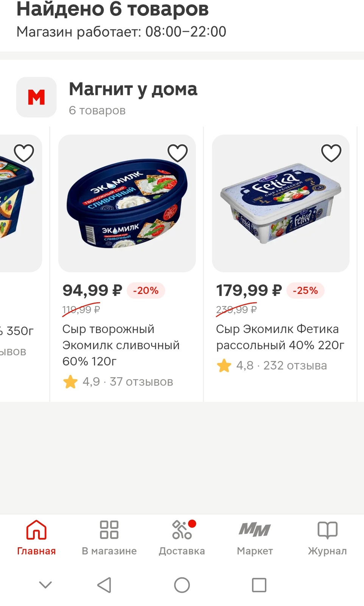Viewport: 364px width, 606px height.
Task: Favorite the Экомилк сливочный cheese with heart
Action: coord(177,153)
